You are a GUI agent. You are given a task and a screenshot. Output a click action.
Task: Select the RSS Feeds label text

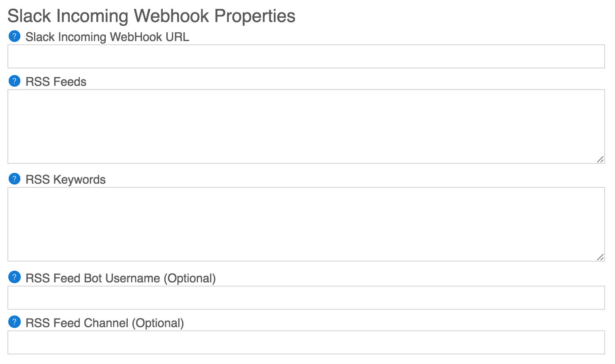[x=56, y=82]
